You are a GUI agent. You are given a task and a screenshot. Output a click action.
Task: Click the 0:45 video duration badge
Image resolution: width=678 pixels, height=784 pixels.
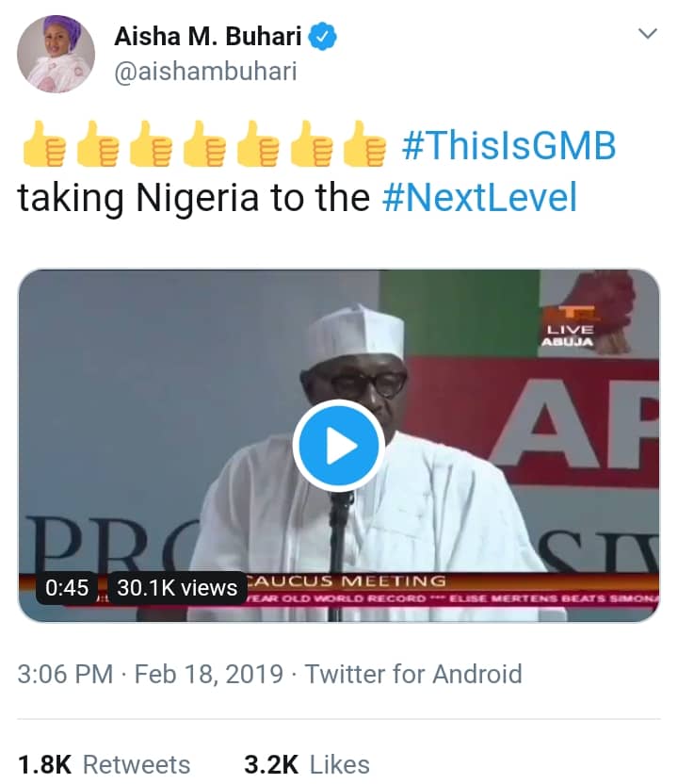[x=67, y=588]
